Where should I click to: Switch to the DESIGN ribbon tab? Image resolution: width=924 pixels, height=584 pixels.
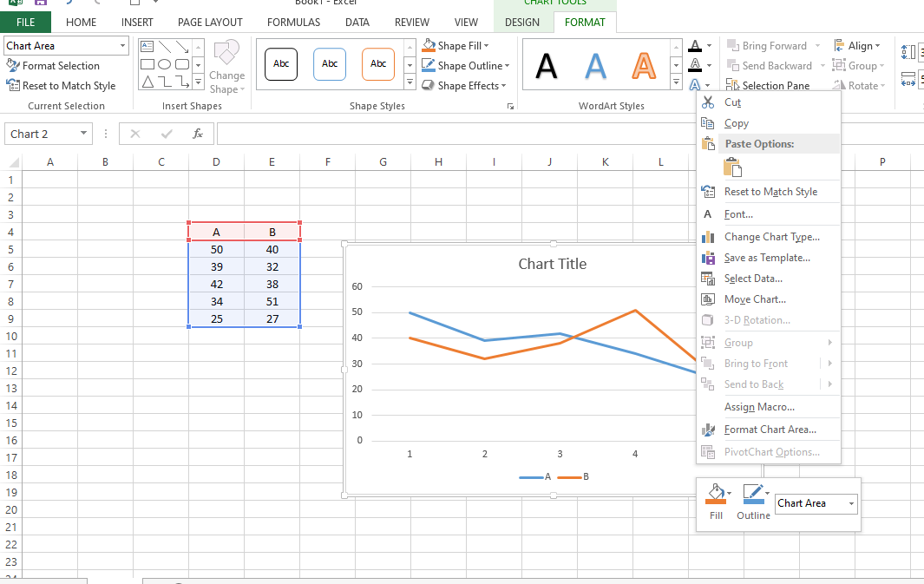tap(522, 22)
